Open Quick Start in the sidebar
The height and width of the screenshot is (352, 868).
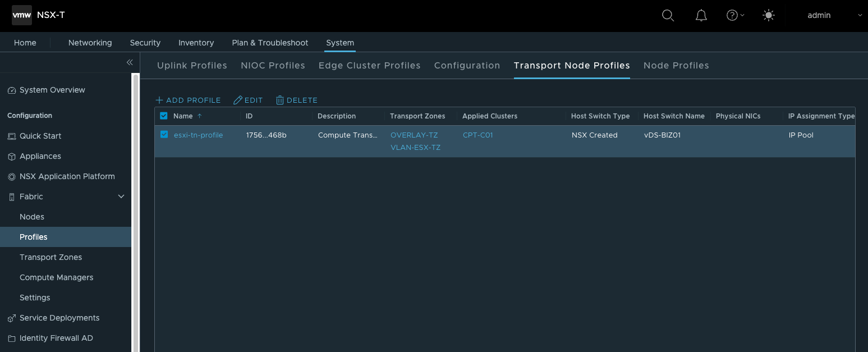(40, 136)
